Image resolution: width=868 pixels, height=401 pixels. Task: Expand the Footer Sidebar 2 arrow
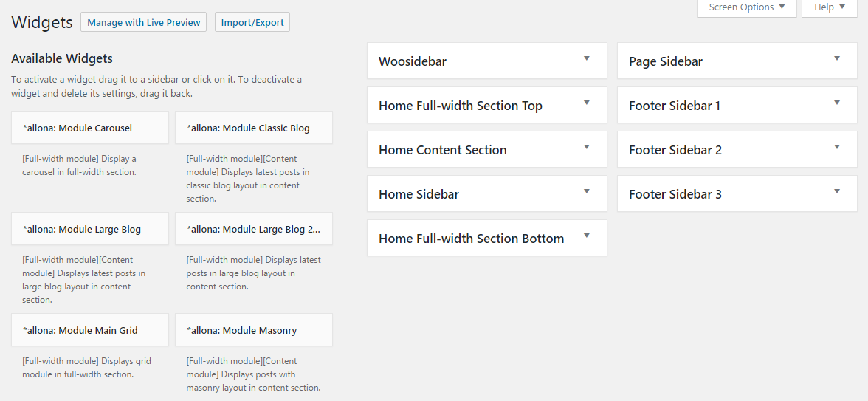tap(837, 147)
